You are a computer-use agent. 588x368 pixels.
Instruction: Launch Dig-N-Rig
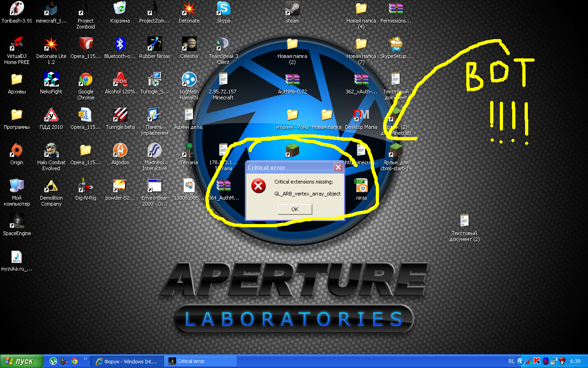click(85, 190)
